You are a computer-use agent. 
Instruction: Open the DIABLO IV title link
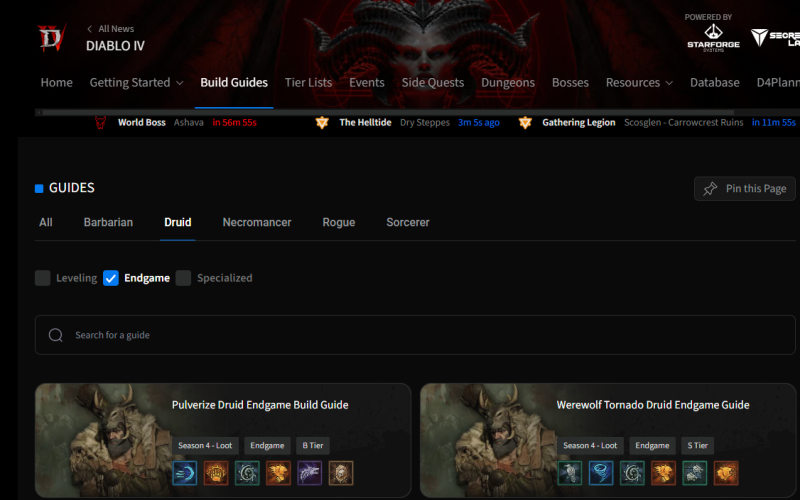click(115, 46)
